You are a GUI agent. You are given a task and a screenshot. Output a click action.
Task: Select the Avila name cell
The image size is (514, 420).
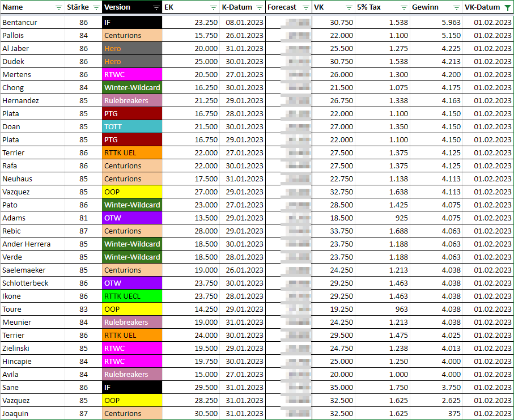pyautogui.click(x=32, y=375)
